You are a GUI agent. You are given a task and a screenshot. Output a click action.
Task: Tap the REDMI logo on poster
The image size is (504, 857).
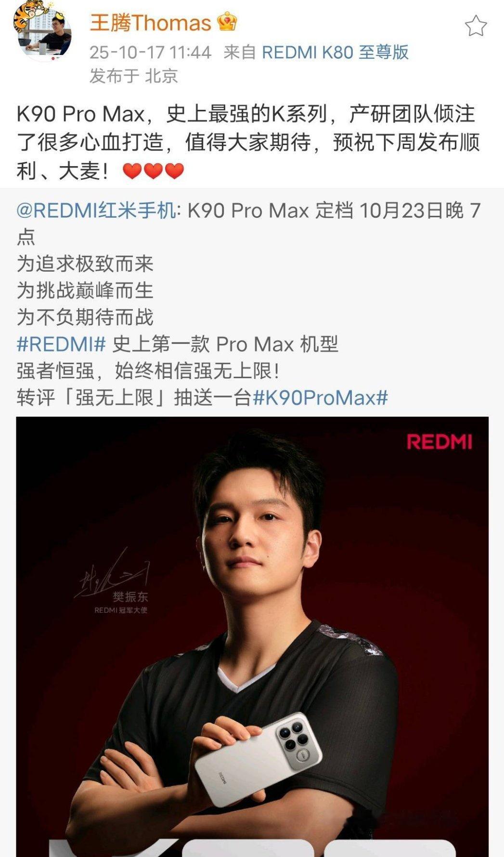(x=439, y=442)
